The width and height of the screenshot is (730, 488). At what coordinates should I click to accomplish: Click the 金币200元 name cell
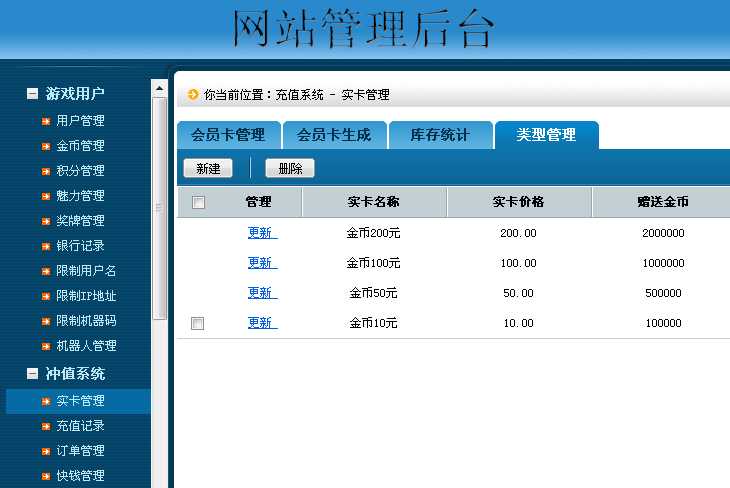point(373,233)
